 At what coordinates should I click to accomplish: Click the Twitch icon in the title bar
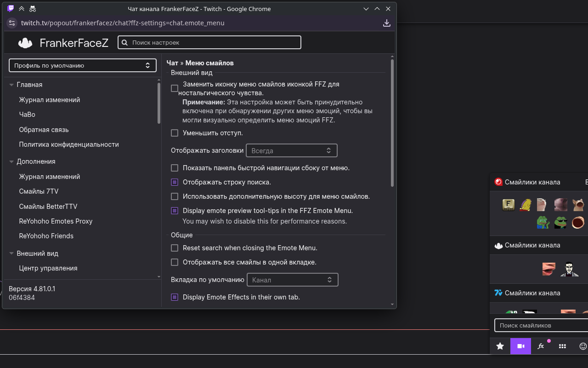coord(11,9)
